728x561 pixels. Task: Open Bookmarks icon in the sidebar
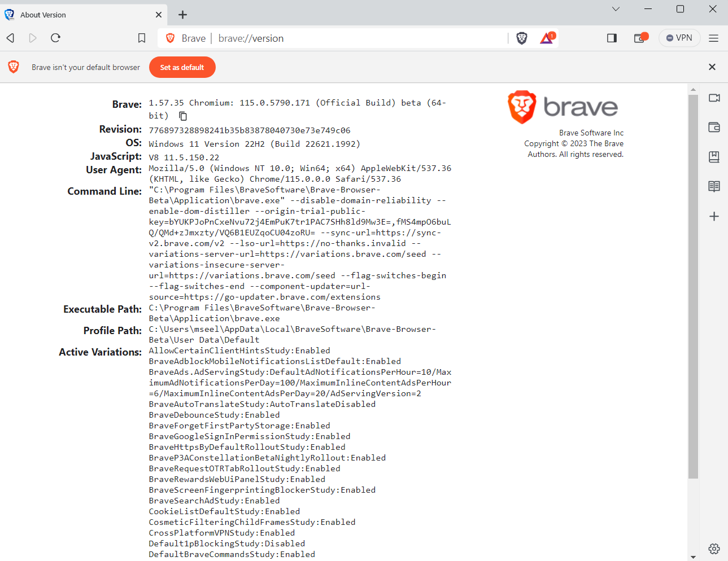click(714, 156)
